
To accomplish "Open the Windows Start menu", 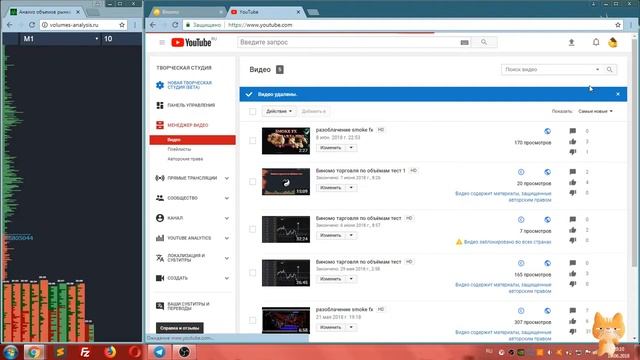I will [x=10, y=352].
